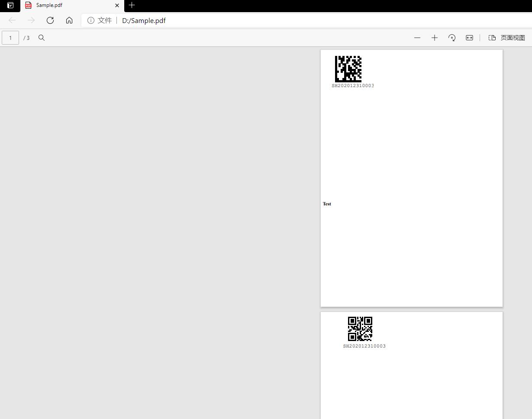The image size is (532, 419).
Task: Refresh the current page
Action: 50,20
